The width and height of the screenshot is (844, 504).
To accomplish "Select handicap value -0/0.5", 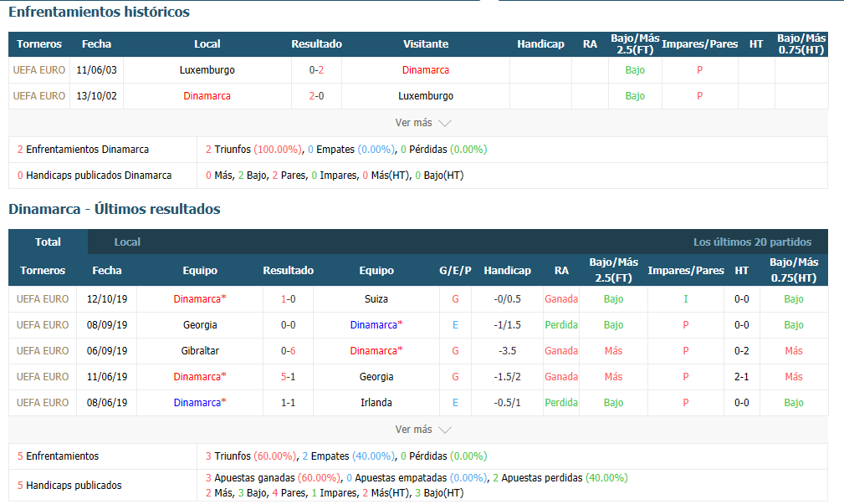I will coord(507,299).
